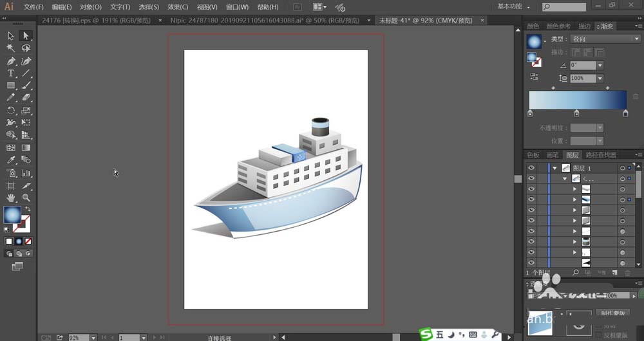Screen dimensions: 644x341
Task: Click the middle gradient color stop
Action: pos(576,113)
